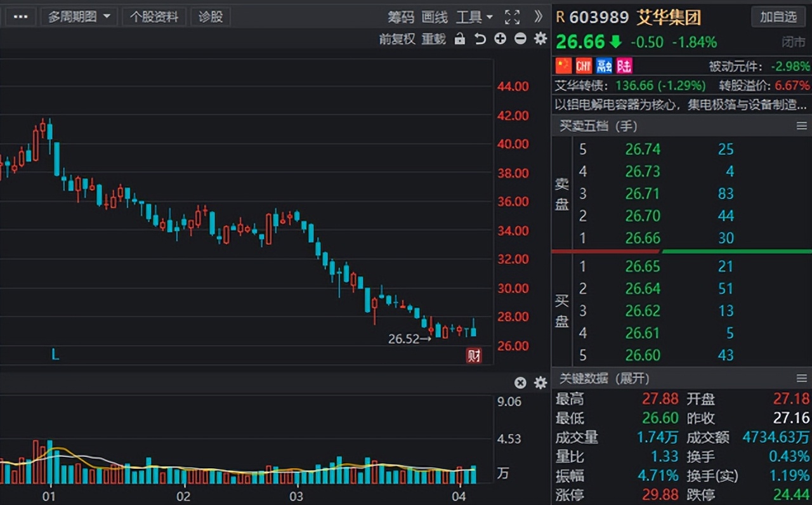Open the chart settings gear icon
This screenshot has height=505, width=812.
(x=540, y=39)
